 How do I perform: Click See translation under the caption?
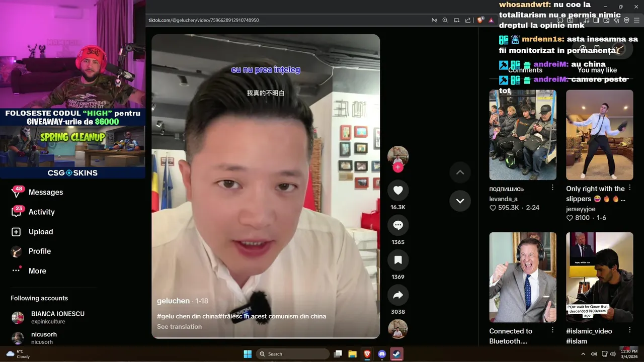click(179, 327)
